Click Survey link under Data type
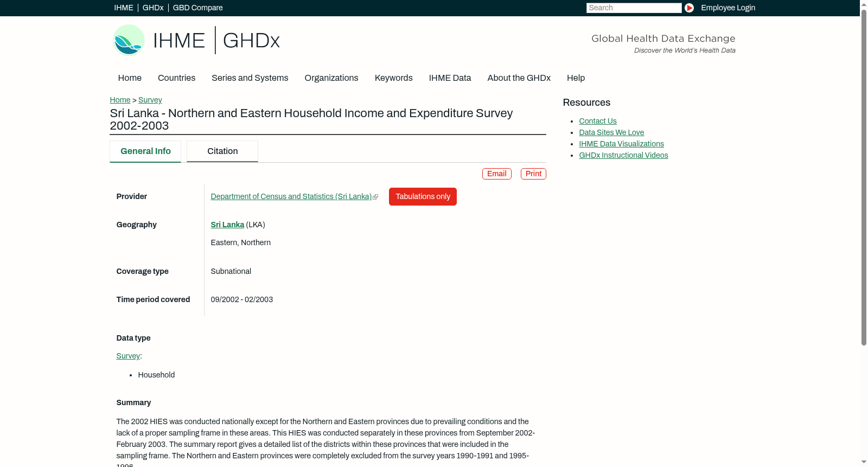Viewport: 868px width, 467px height. click(x=128, y=356)
